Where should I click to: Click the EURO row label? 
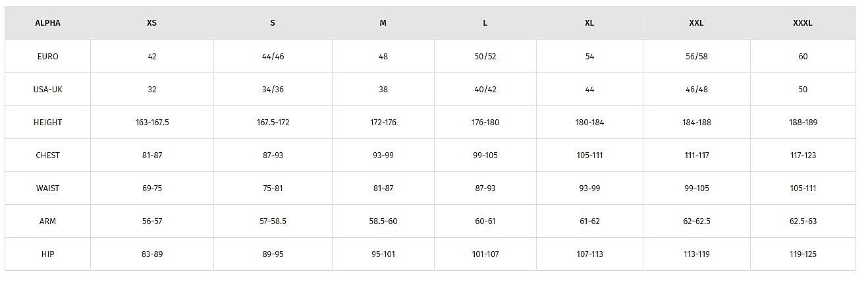pyautogui.click(x=47, y=57)
